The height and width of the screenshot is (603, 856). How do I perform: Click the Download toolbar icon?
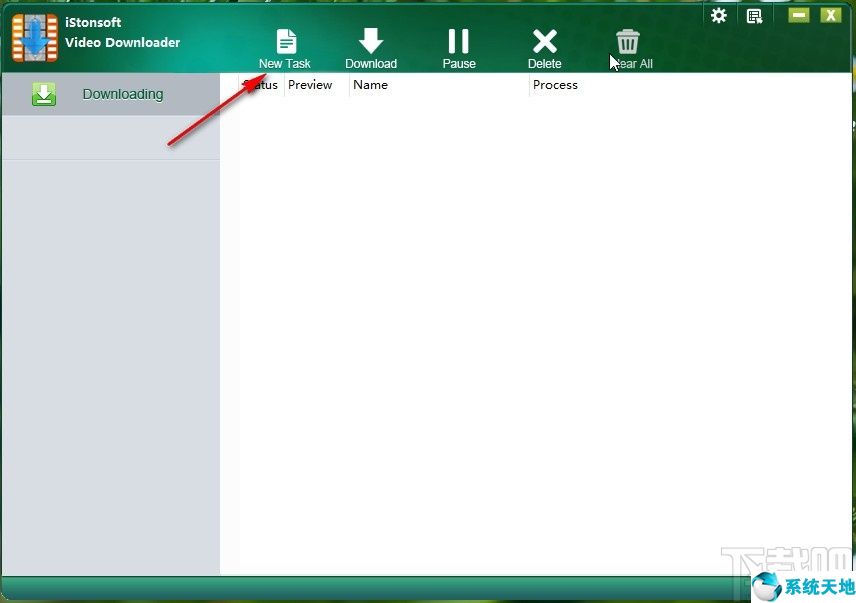point(370,40)
